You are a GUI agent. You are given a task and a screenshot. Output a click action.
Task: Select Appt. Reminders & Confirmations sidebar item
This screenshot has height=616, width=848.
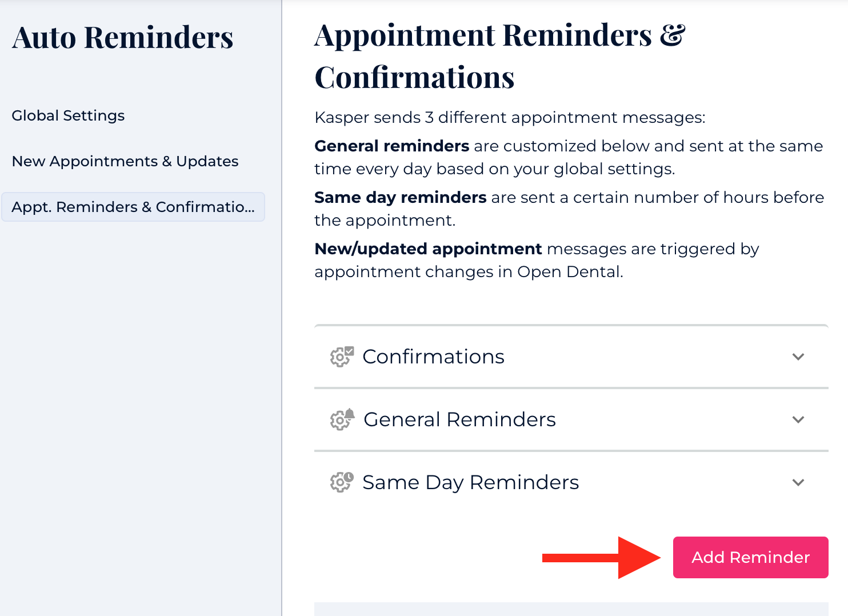coord(133,207)
